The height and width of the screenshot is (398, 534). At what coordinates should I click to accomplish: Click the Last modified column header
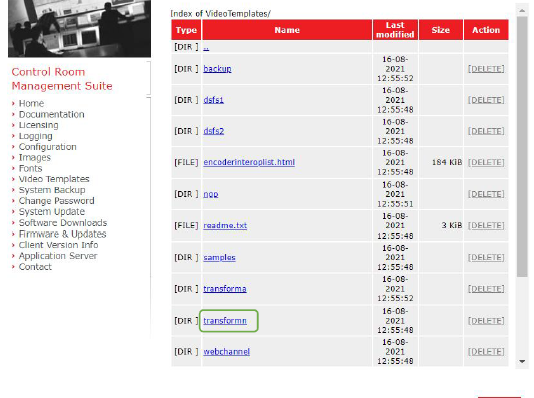395,30
